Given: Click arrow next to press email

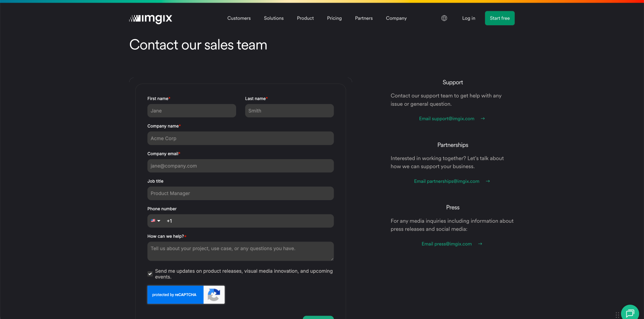Looking at the screenshot, I should [480, 244].
